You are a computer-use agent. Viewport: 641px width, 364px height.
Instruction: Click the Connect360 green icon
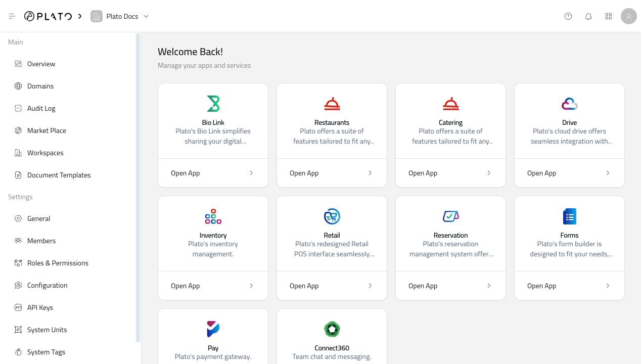332,329
